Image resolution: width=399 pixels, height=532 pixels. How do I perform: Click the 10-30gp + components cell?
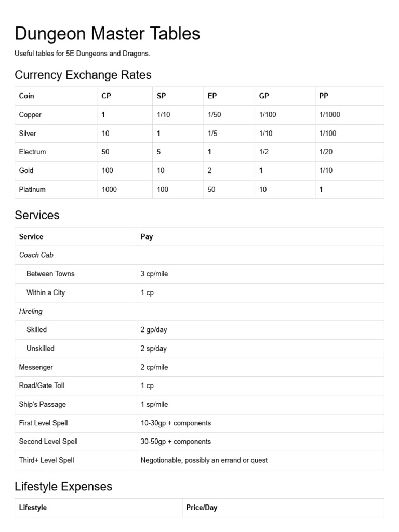pyautogui.click(x=176, y=423)
